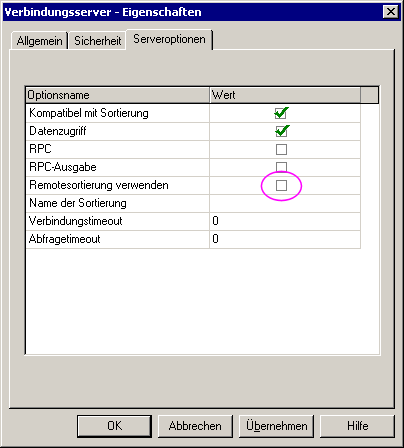Image resolution: width=404 pixels, height=448 pixels.
Task: Select the Serveroptionen tab
Action: tap(169, 39)
